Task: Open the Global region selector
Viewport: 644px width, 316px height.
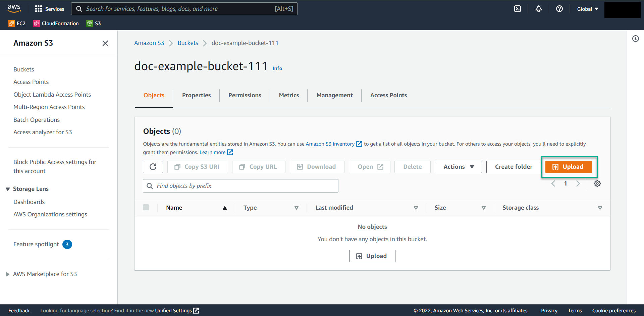Action: [587, 9]
